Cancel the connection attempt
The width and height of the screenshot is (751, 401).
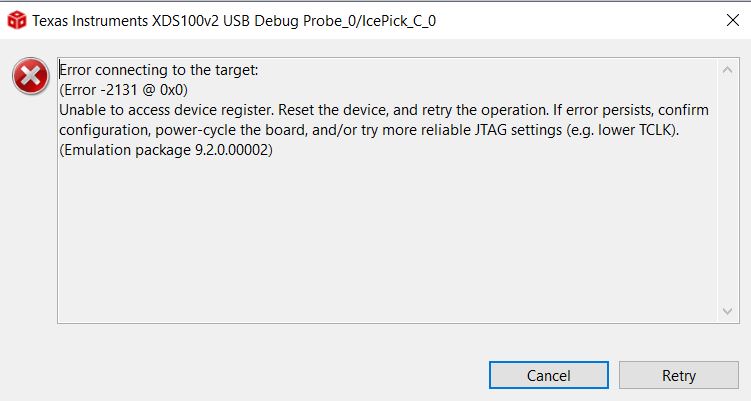click(548, 375)
